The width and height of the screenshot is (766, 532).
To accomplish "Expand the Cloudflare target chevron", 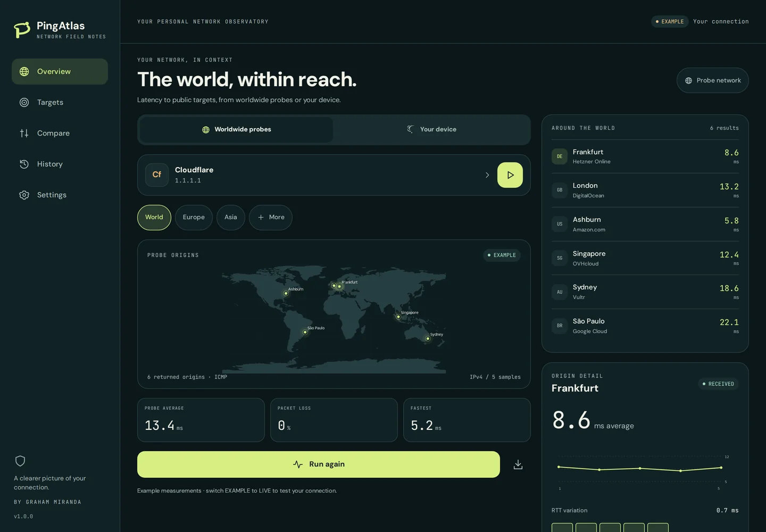I will [487, 175].
